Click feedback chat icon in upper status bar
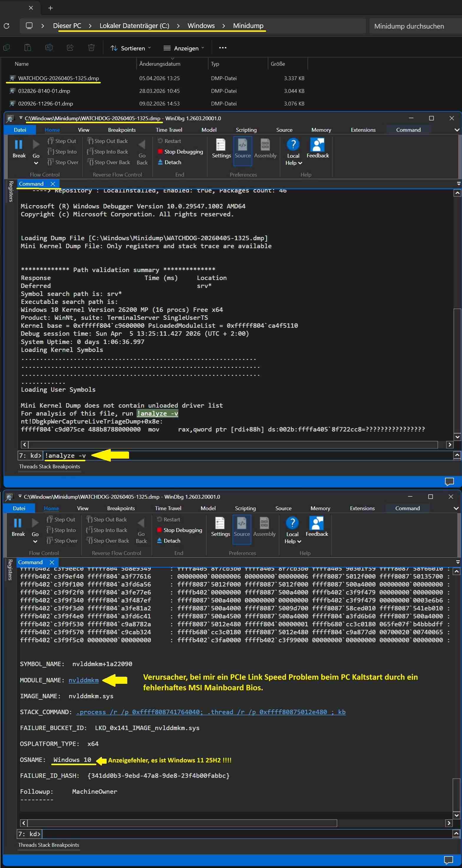The image size is (462, 868). click(x=449, y=482)
